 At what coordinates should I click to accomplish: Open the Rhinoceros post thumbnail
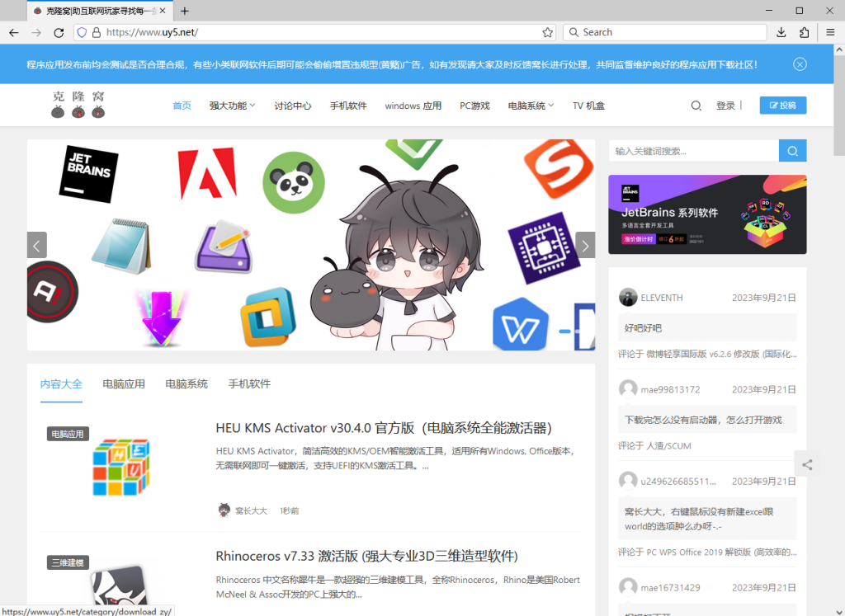[121, 587]
